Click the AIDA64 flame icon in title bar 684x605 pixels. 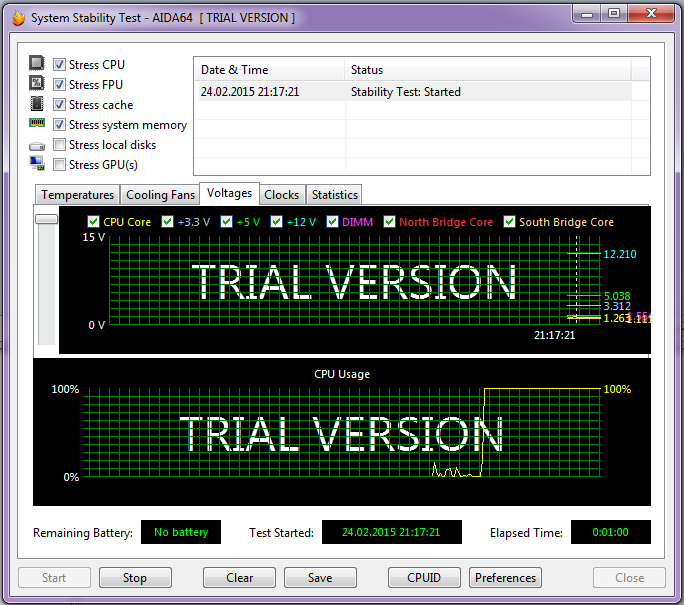pos(17,17)
